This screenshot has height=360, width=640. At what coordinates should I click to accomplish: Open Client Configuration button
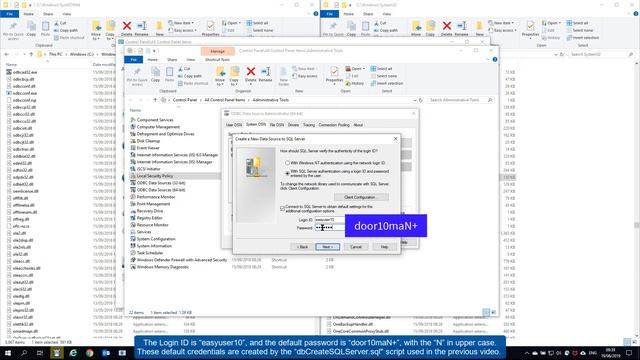click(x=361, y=197)
